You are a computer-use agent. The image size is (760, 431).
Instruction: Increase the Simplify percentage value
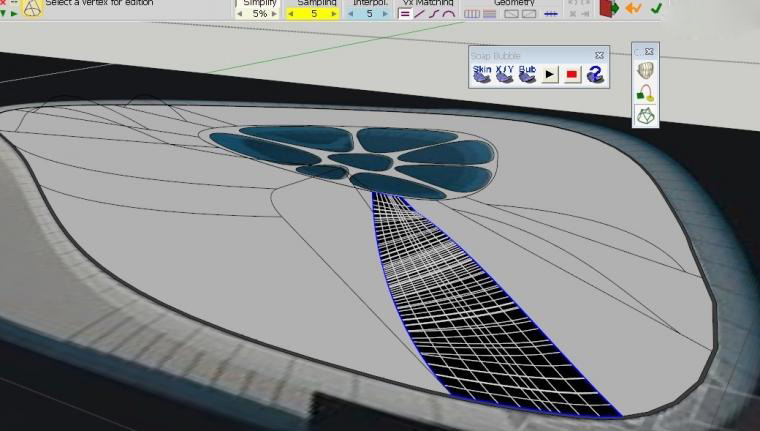(277, 14)
